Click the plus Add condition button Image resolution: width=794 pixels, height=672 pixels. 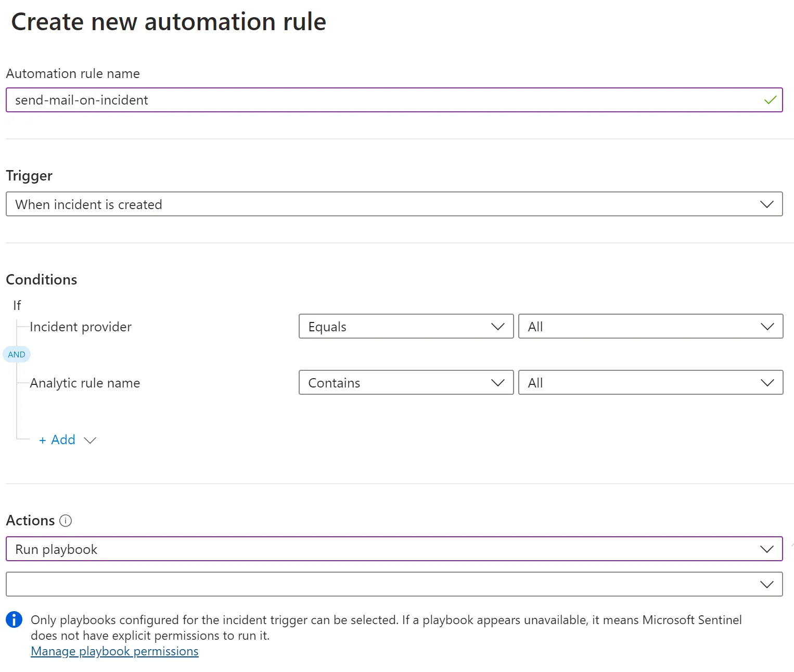click(57, 440)
